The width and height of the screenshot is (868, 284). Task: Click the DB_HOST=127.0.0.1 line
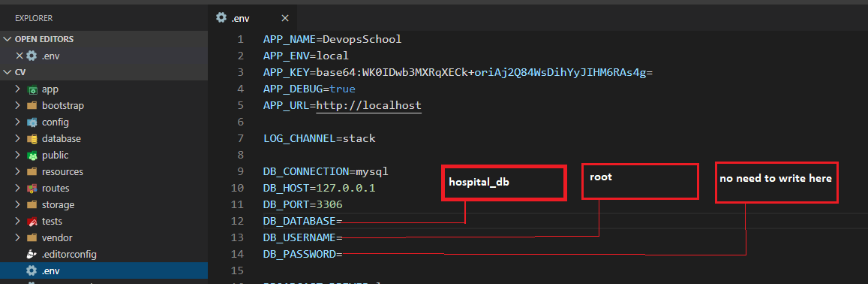pos(320,188)
